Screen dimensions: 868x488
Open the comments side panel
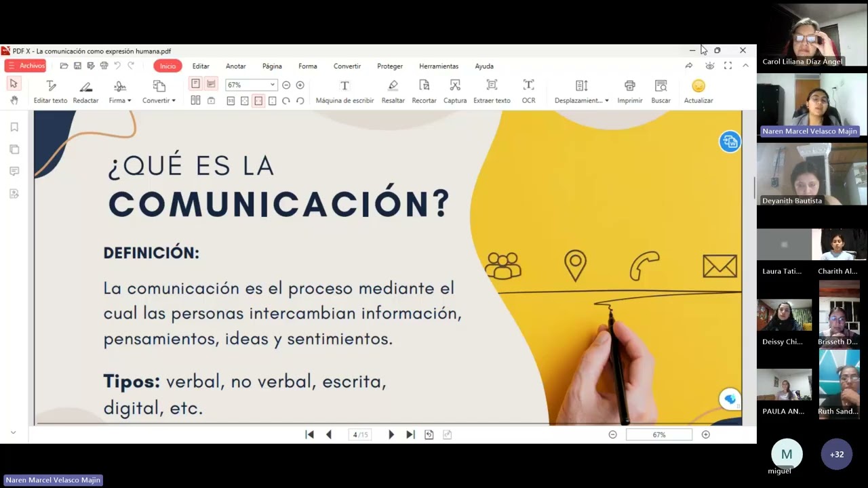(x=14, y=171)
